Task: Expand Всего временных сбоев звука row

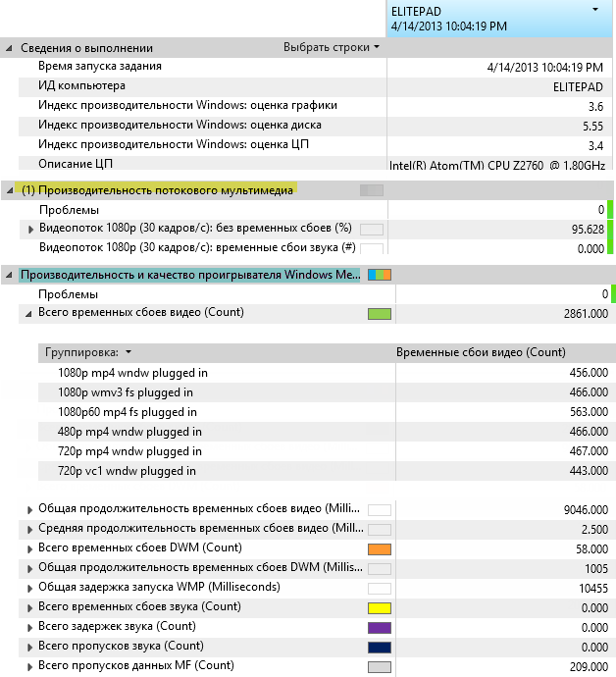Action: (x=29, y=608)
